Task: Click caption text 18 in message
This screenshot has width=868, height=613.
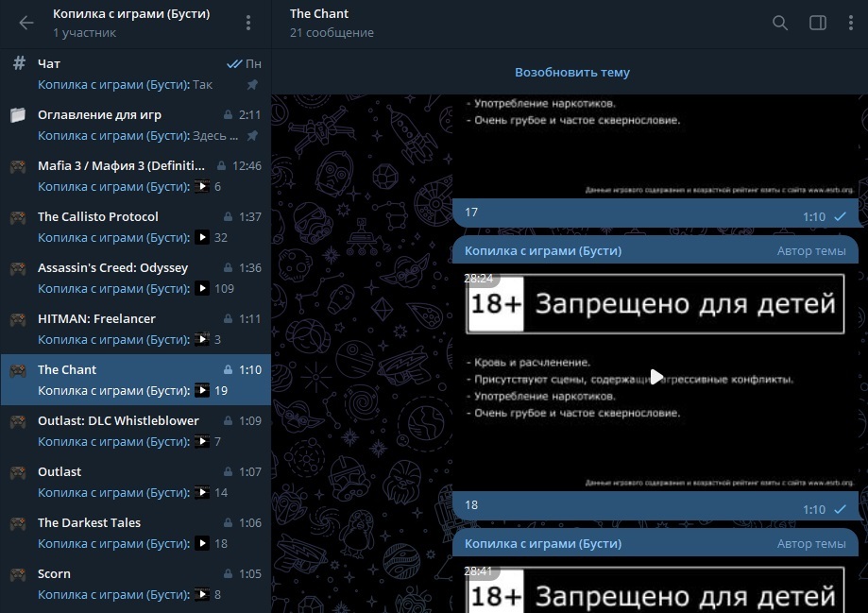Action: click(x=471, y=505)
